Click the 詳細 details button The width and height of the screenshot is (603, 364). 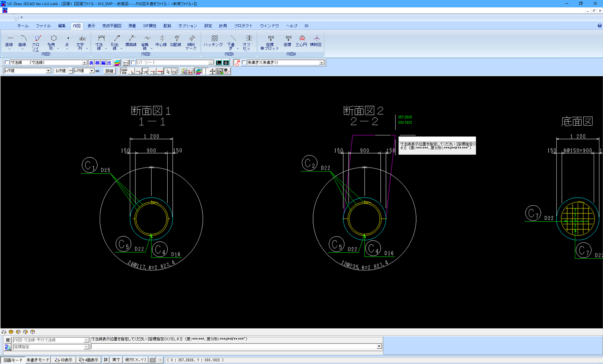click(x=109, y=71)
